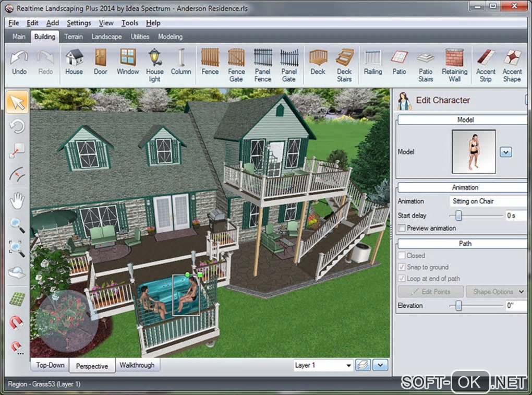The width and height of the screenshot is (532, 395).
Task: Open the Add menu
Action: (52, 23)
